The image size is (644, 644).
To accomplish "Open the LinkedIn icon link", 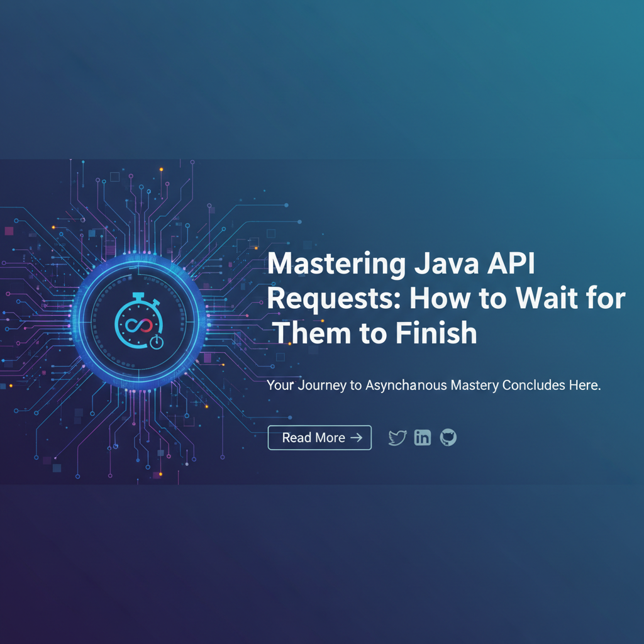I will (x=423, y=438).
